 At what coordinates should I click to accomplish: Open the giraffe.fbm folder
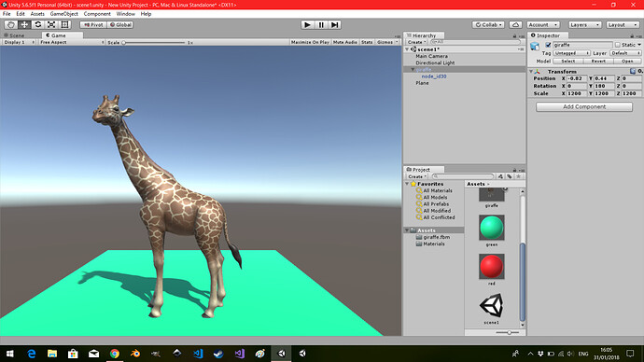pos(436,237)
